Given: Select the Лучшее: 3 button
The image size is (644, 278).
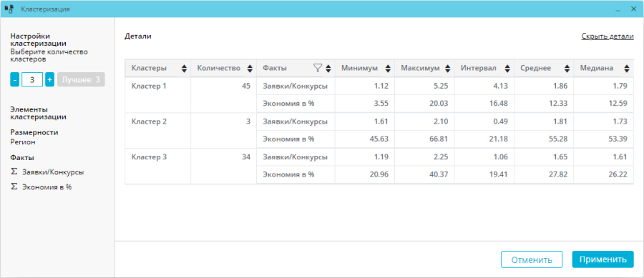Looking at the screenshot, I should pos(81,80).
